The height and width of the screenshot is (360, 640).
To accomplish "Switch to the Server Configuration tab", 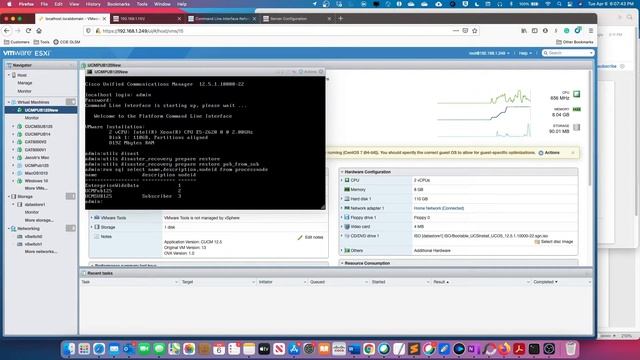I will (297, 18).
